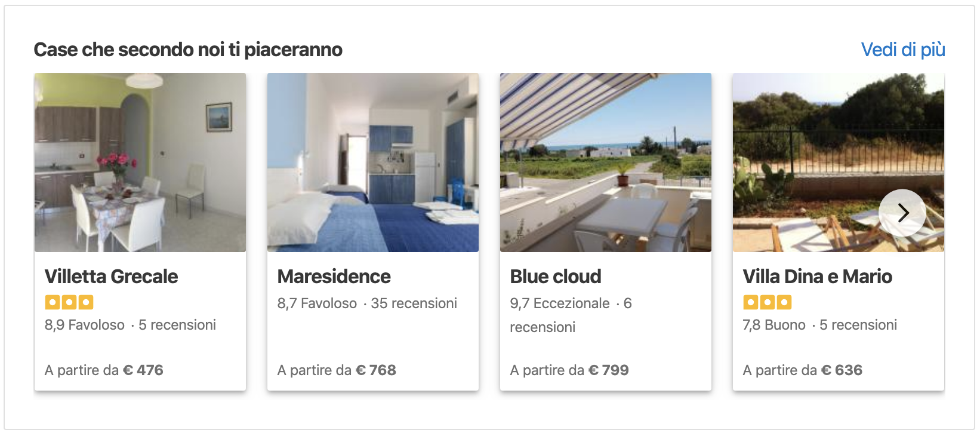The width and height of the screenshot is (980, 436).
Task: Click the '€ 768' starting price
Action: (x=376, y=370)
